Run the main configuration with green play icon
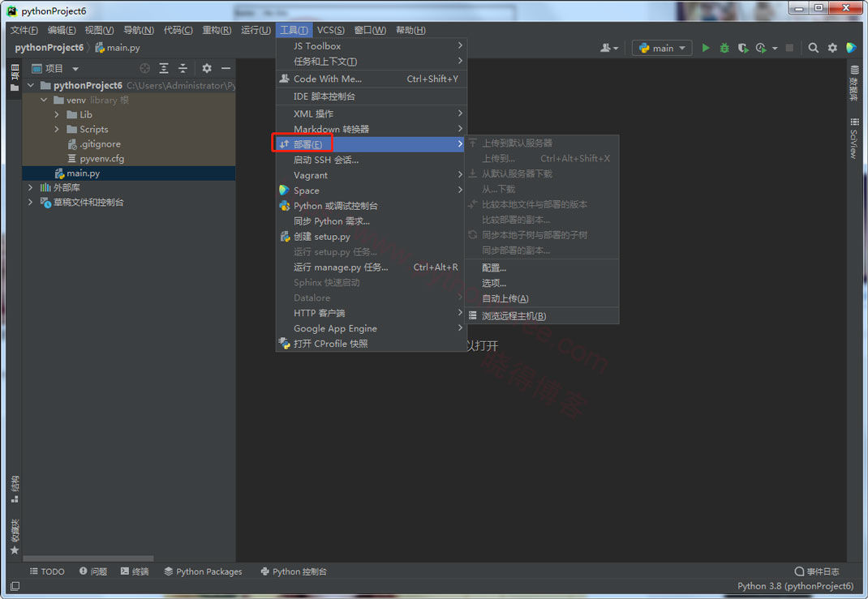 (705, 48)
